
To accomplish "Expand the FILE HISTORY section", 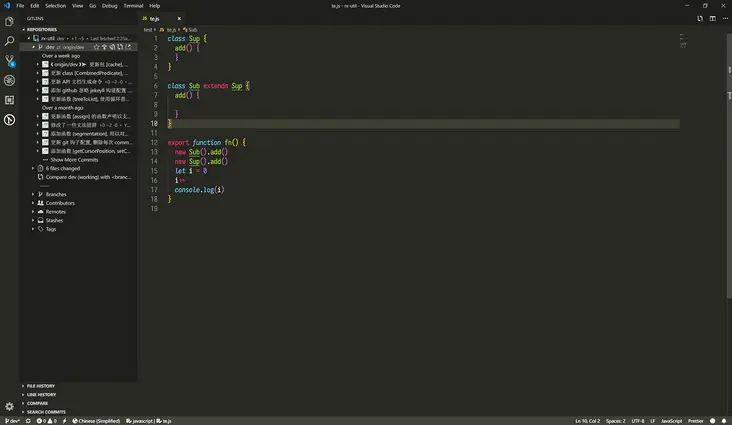I will pos(41,385).
